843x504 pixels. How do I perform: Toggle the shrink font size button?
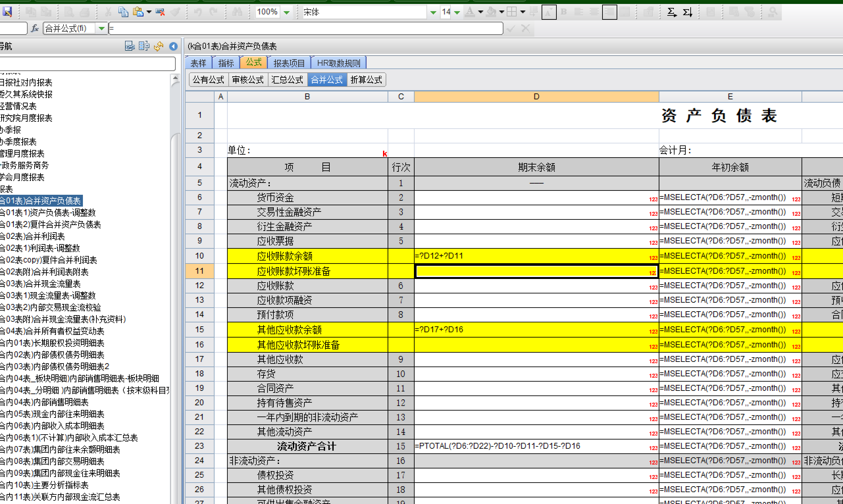[549, 12]
